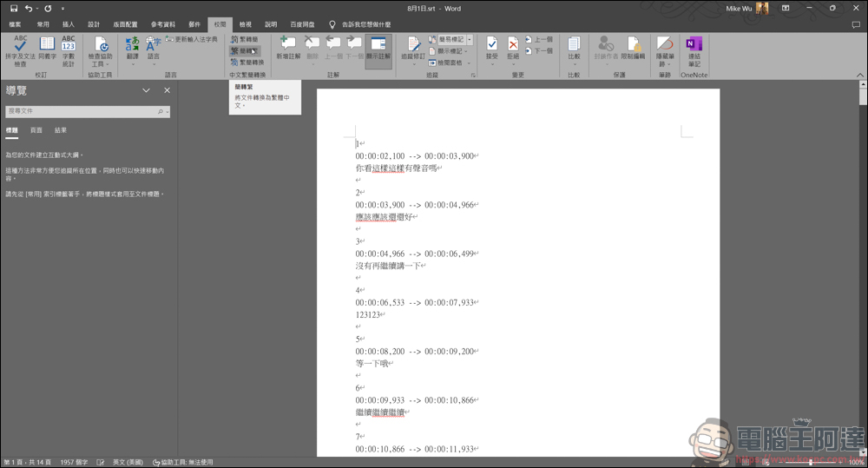The image size is (868, 468).
Task: Open the navigation pane options chevron
Action: coord(146,90)
